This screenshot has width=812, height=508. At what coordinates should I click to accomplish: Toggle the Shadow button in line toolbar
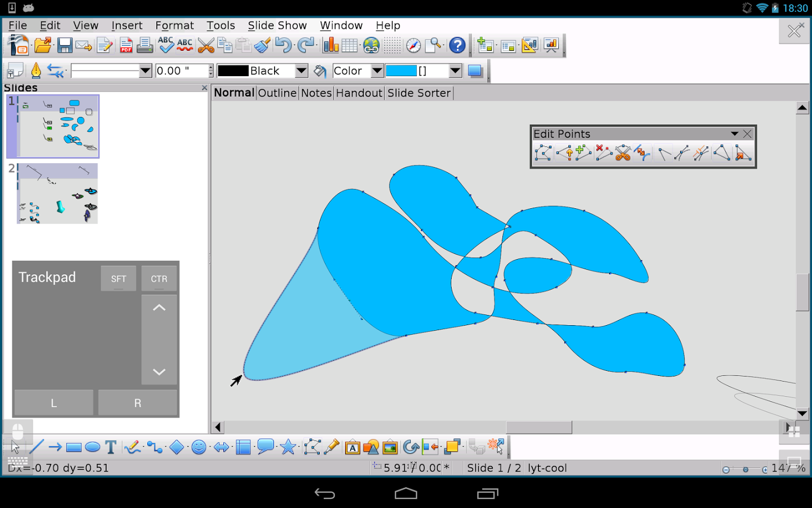pyautogui.click(x=475, y=71)
